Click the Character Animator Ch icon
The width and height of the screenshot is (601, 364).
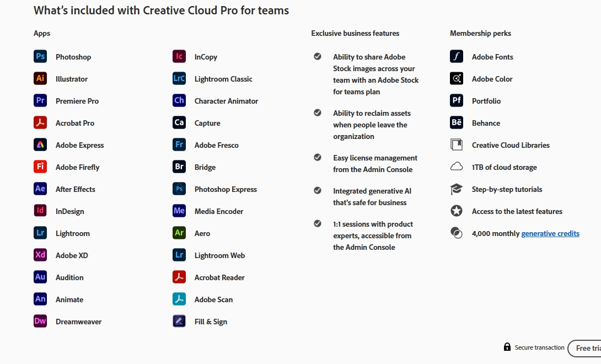[179, 100]
